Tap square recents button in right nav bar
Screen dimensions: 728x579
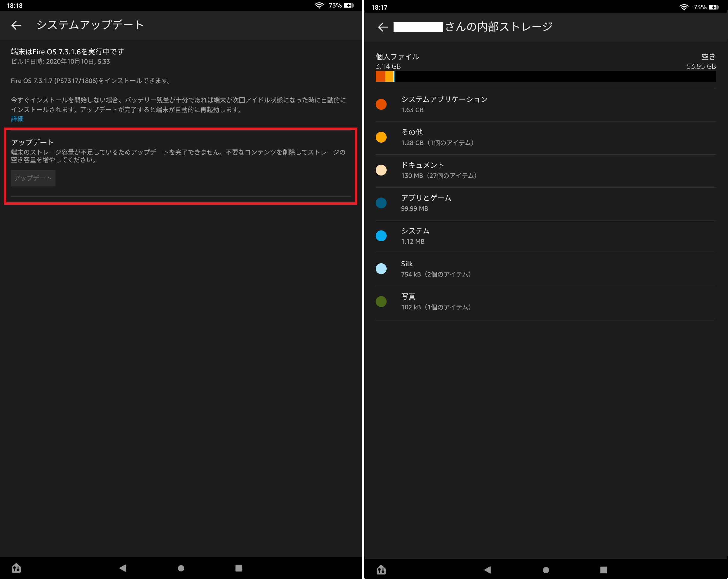604,570
